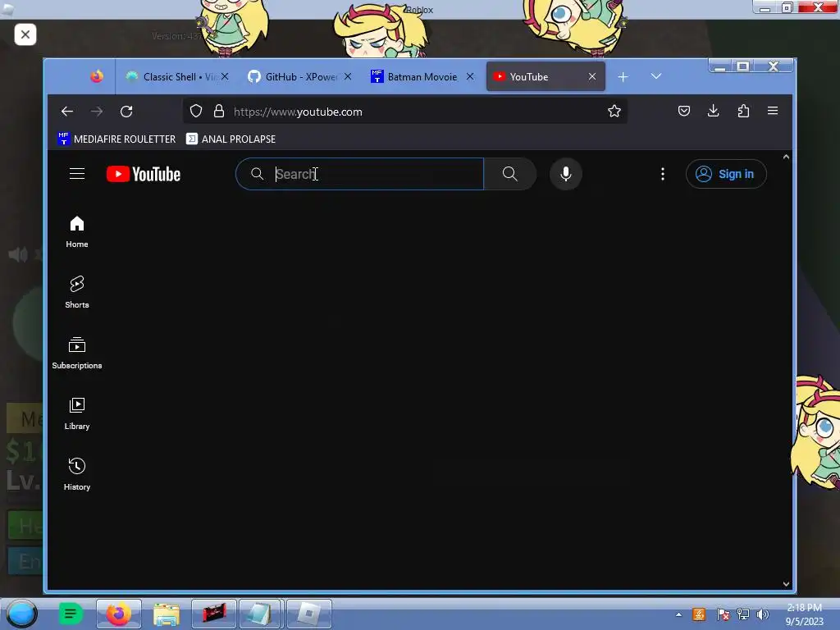Open a new tab with plus button

[x=623, y=77]
